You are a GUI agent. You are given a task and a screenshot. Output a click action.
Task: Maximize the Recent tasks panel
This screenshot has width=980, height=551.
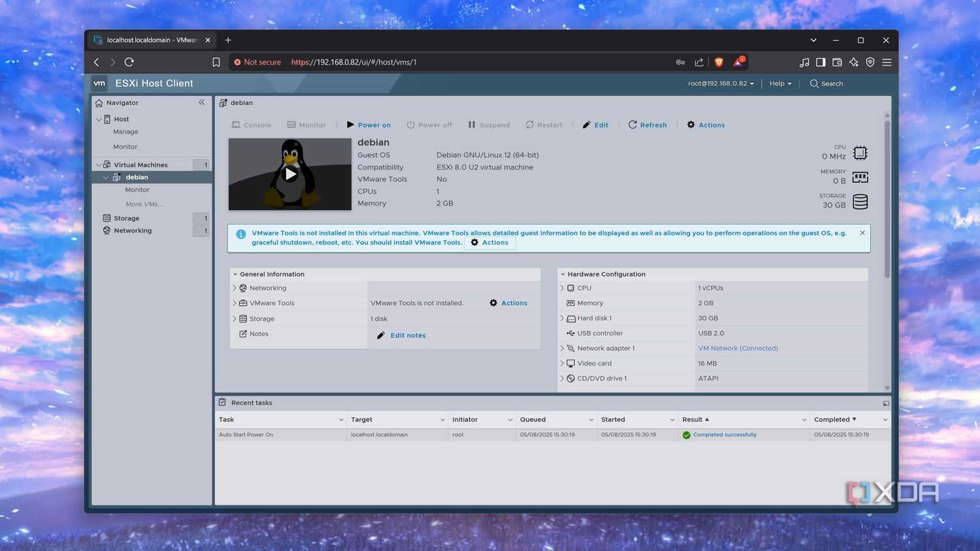(886, 403)
